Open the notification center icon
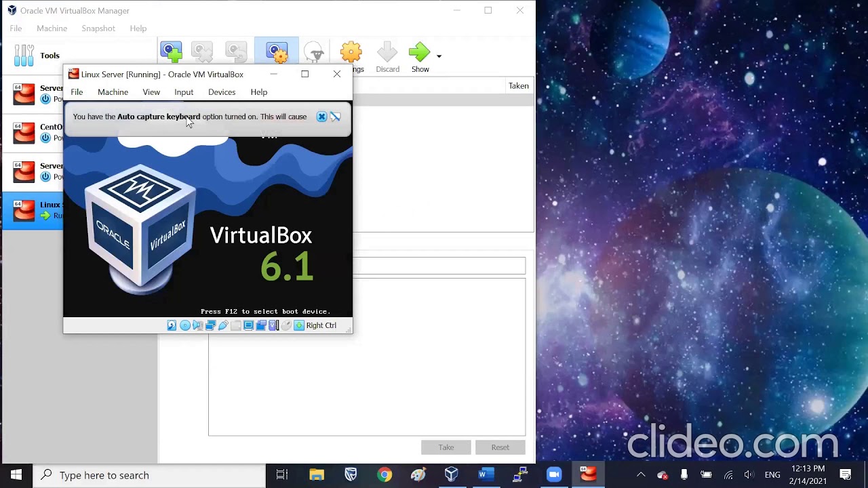 pyautogui.click(x=846, y=475)
